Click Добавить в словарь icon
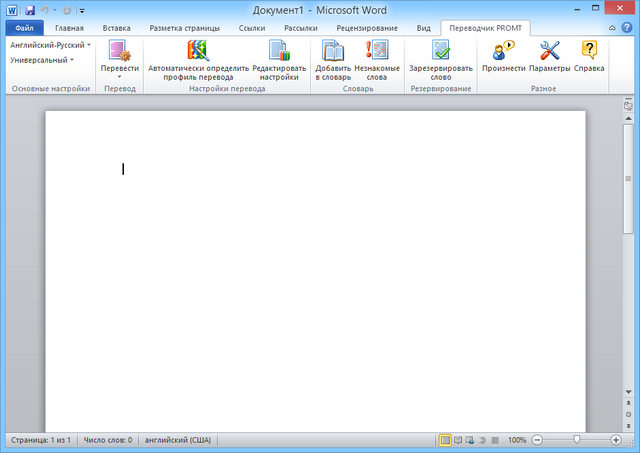 [333, 52]
